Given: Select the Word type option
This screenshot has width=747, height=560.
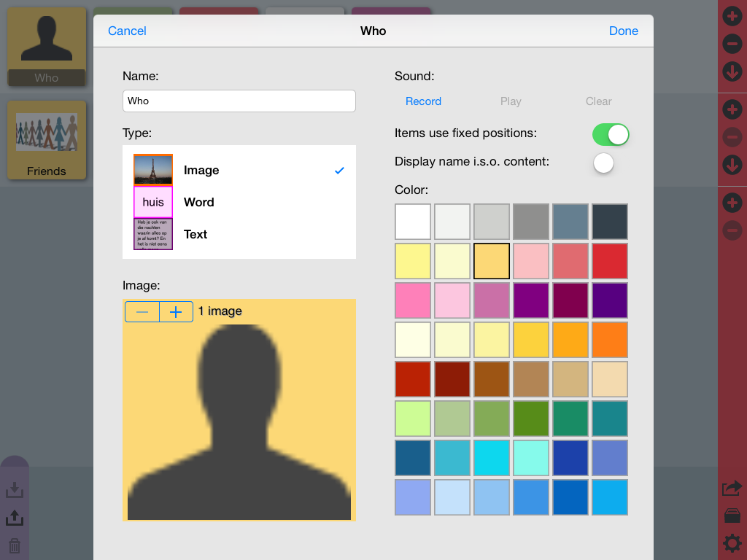Looking at the screenshot, I should pyautogui.click(x=239, y=202).
